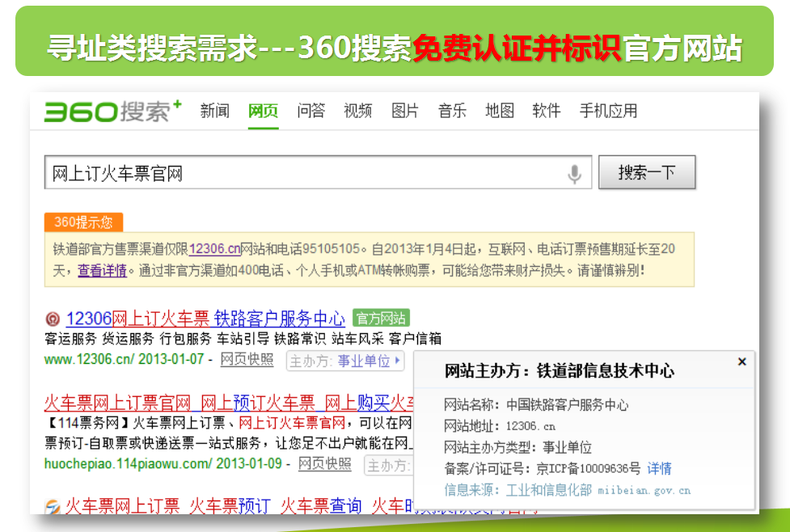Image resolution: width=790 pixels, height=532 pixels.
Task: Click the green 官方网站 verification badge
Action: [380, 318]
